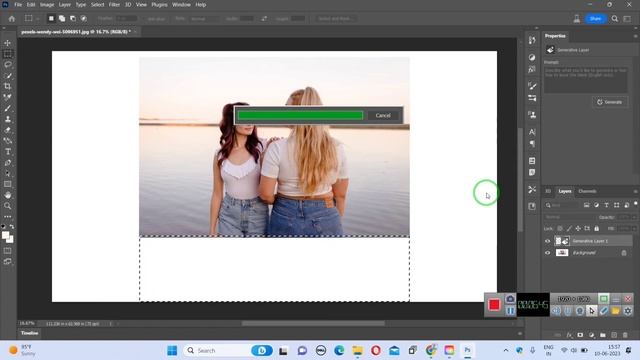The width and height of the screenshot is (640, 360).
Task: Cancel the progress dialog
Action: (x=383, y=116)
